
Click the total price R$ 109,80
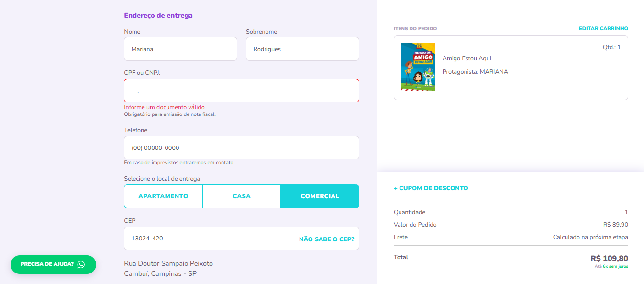[610, 259]
